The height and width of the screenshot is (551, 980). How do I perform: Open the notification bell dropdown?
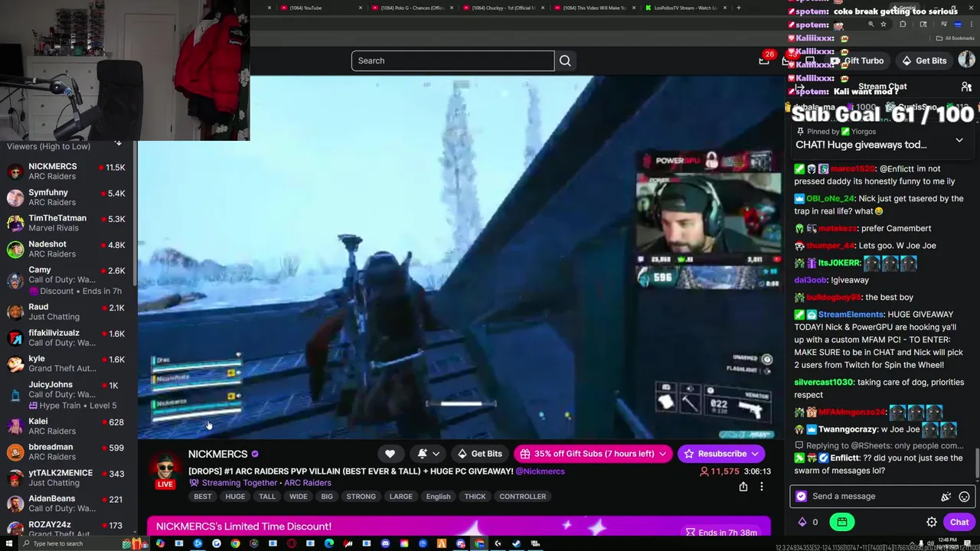tap(428, 454)
